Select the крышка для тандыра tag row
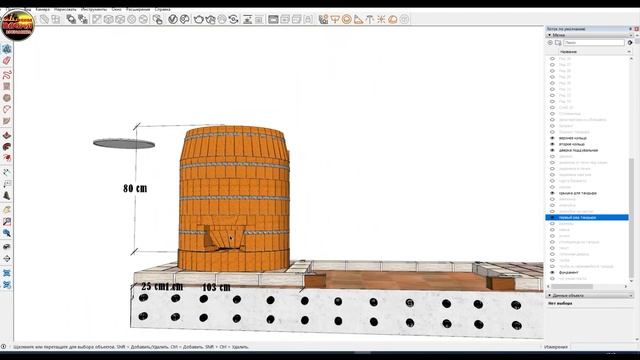 coord(578,193)
